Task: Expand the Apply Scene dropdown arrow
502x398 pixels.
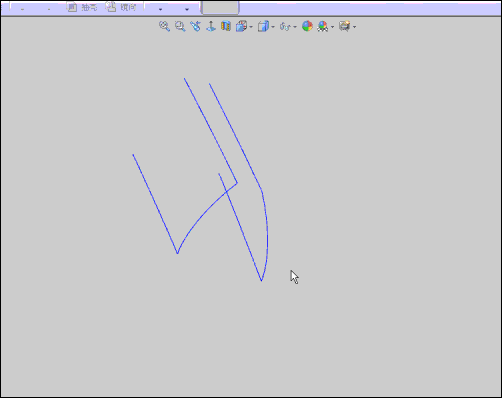Action: click(x=332, y=27)
